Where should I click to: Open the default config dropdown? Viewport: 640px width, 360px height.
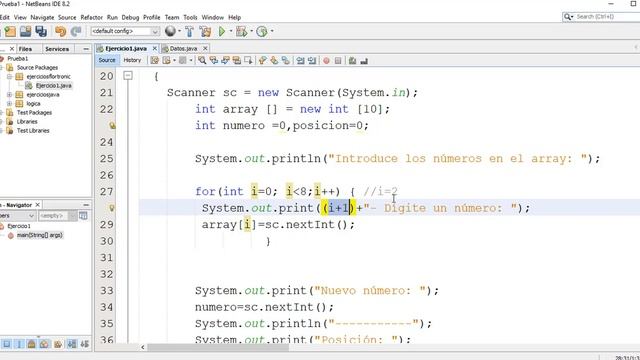click(x=155, y=31)
